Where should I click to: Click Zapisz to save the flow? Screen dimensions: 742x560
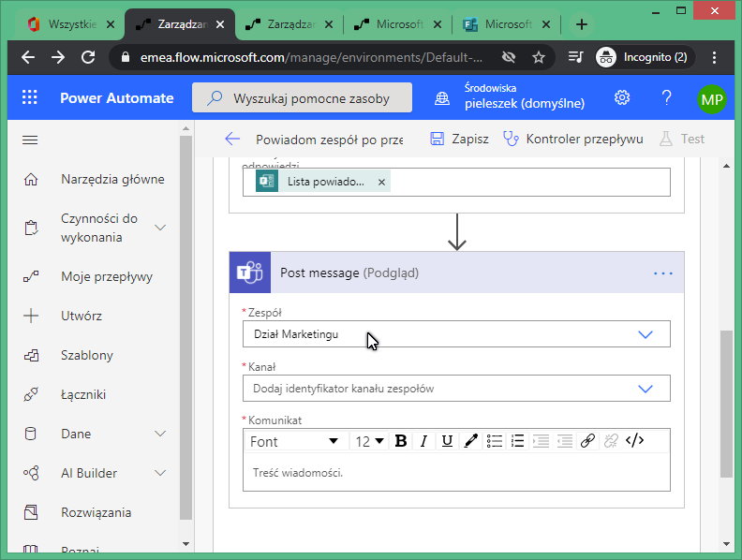(459, 139)
